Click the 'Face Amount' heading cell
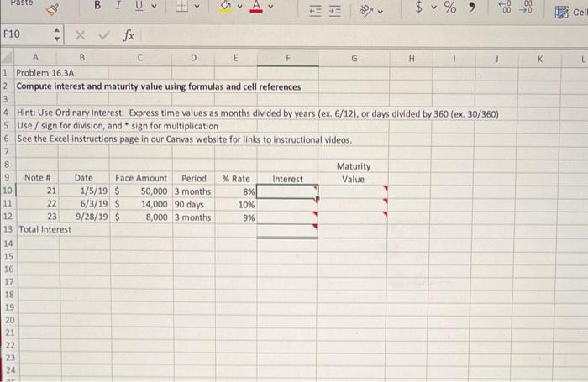Viewport: 588px width, 382px height. (x=141, y=178)
